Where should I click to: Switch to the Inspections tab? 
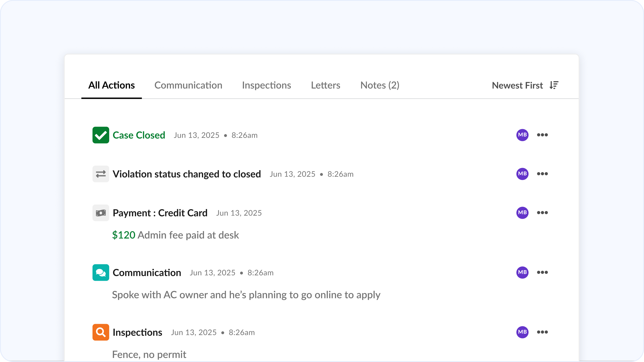pyautogui.click(x=266, y=85)
